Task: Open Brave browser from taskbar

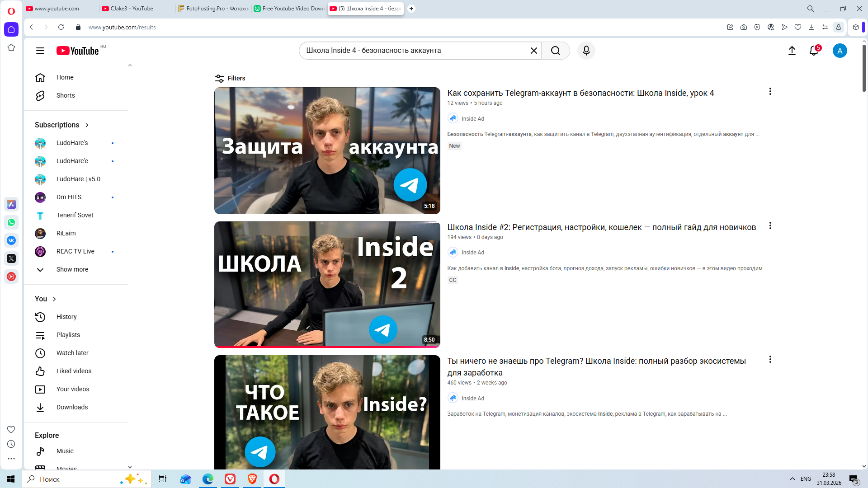Action: (x=252, y=479)
